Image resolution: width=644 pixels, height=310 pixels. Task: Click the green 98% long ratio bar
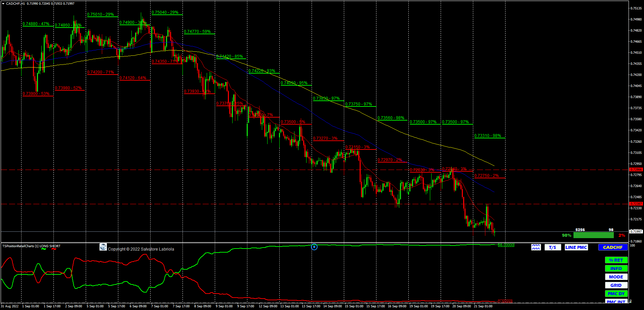(594, 235)
